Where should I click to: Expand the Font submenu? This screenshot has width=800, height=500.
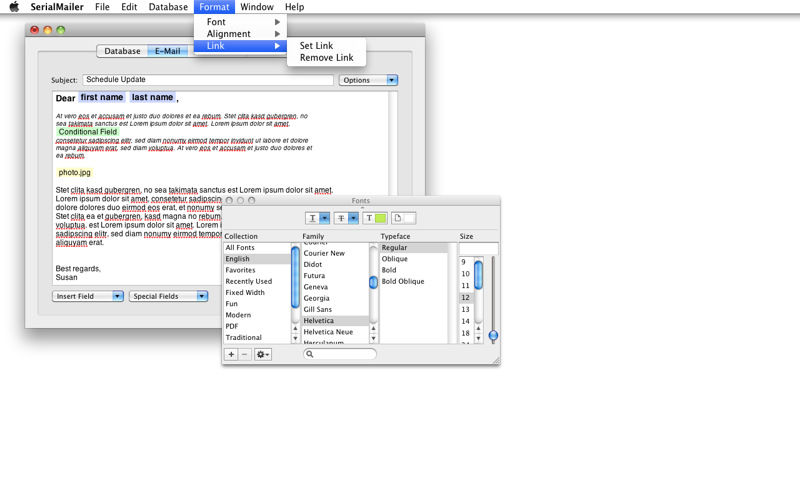(240, 22)
